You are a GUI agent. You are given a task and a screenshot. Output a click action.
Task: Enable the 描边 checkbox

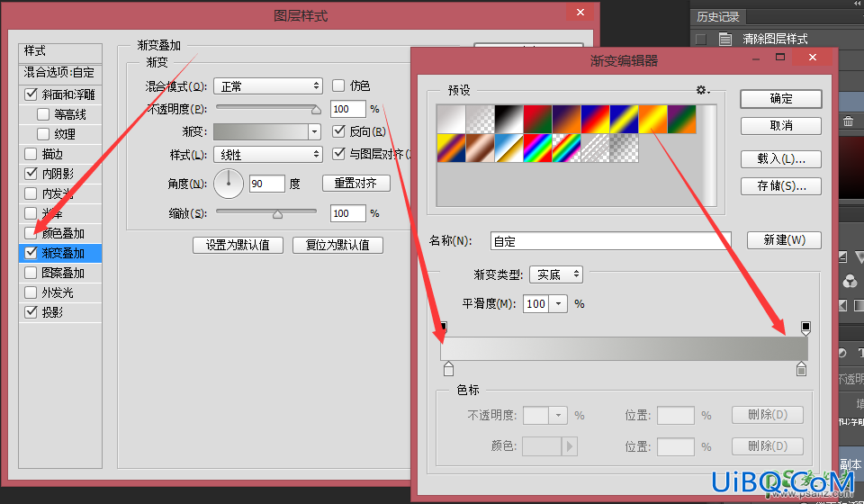click(x=31, y=154)
